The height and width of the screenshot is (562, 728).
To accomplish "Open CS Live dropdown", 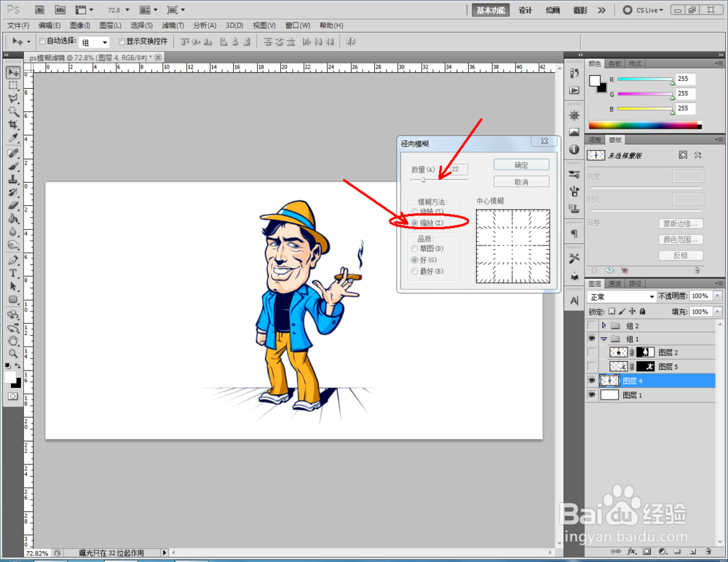I will (x=644, y=9).
